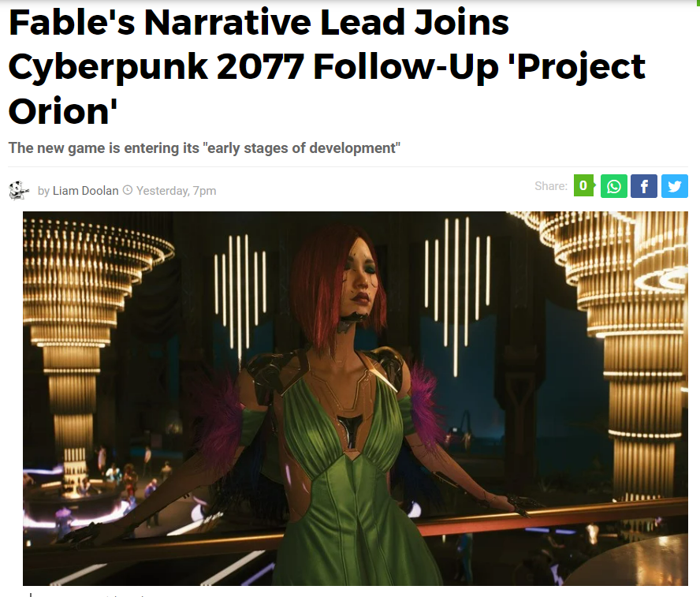The width and height of the screenshot is (700, 597).
Task: Click the 'Yesterday, 7pm' timestamp
Action: (177, 191)
